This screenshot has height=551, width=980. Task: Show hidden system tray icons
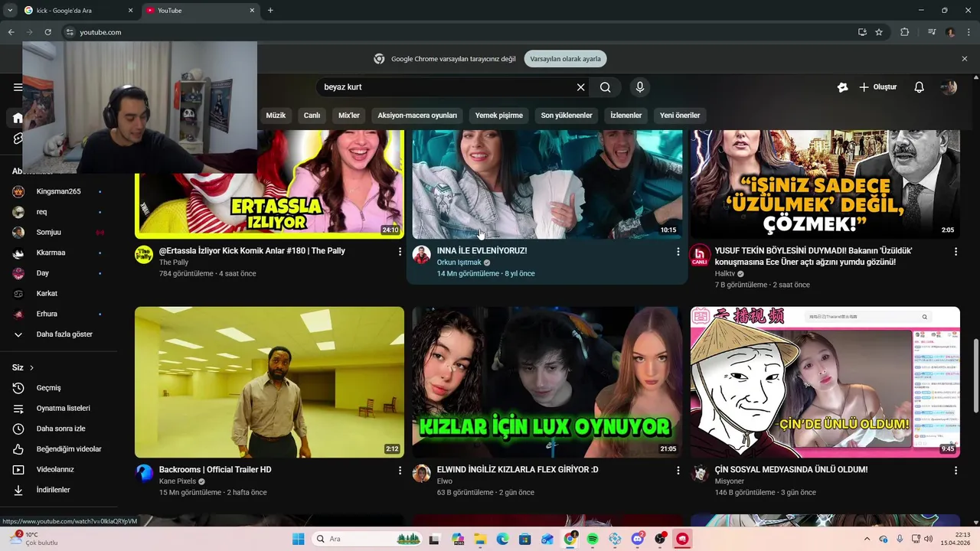pos(867,539)
